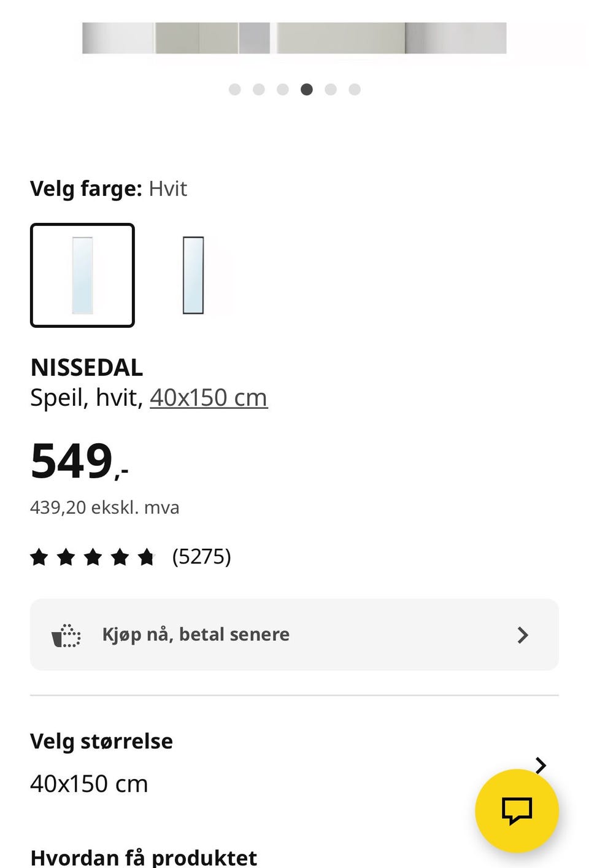Go to second image carousel dot

259,90
